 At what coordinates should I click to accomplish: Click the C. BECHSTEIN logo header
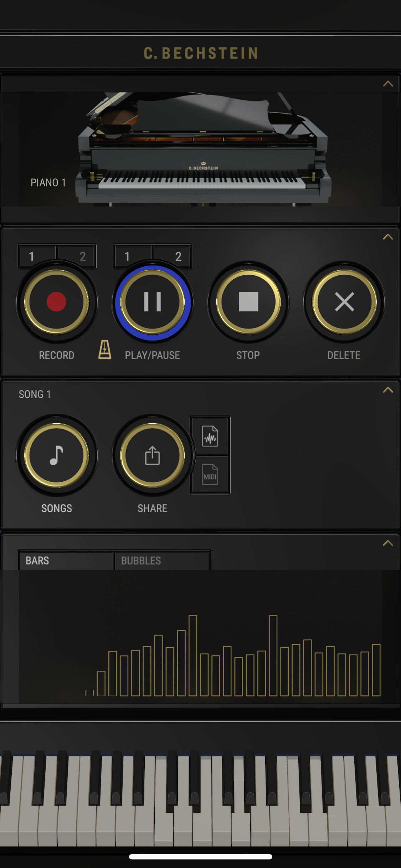click(x=201, y=53)
